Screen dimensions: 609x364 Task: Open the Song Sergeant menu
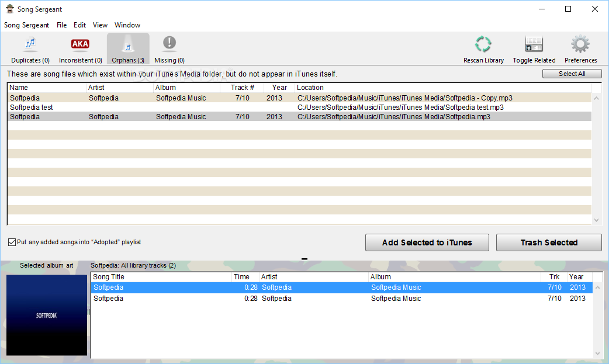26,25
